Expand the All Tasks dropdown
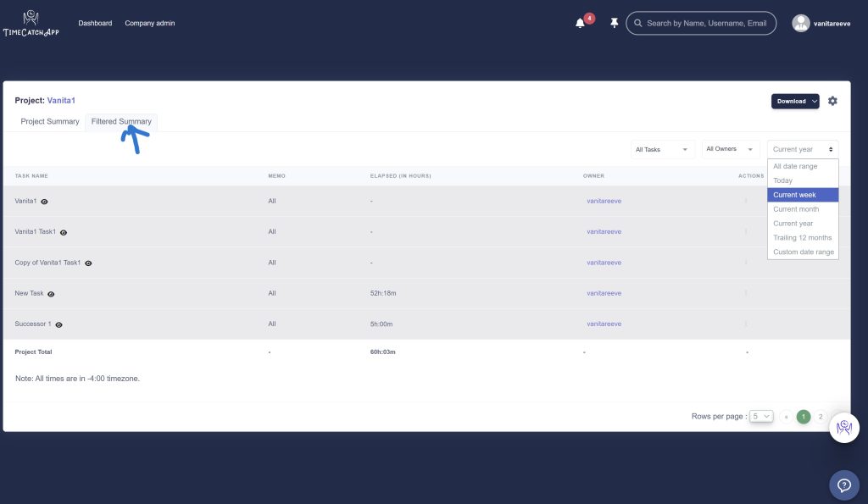The width and height of the screenshot is (868, 504). 663,149
